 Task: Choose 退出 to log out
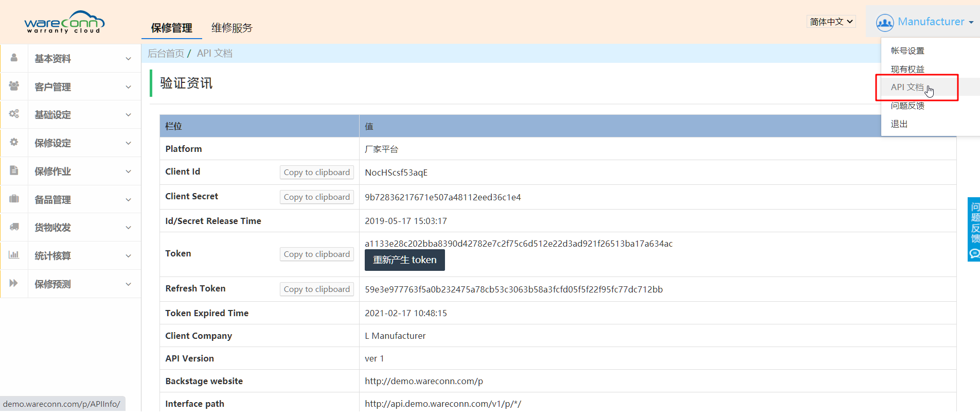pyautogui.click(x=899, y=124)
